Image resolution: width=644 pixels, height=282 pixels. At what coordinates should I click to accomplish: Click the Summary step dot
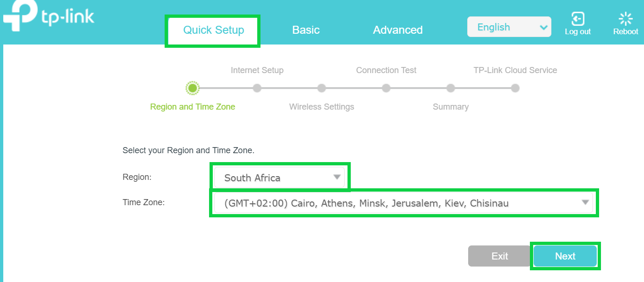pyautogui.click(x=450, y=88)
